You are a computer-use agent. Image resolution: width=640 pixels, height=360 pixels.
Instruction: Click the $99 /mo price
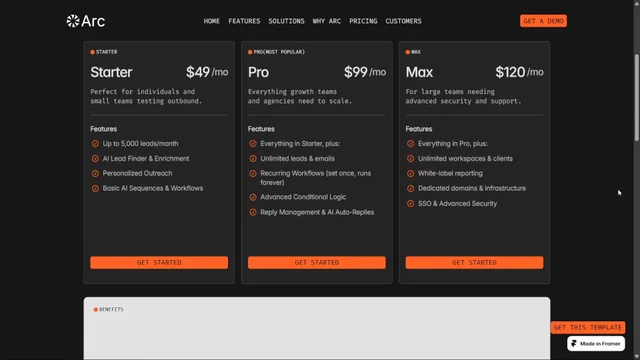[x=365, y=72]
